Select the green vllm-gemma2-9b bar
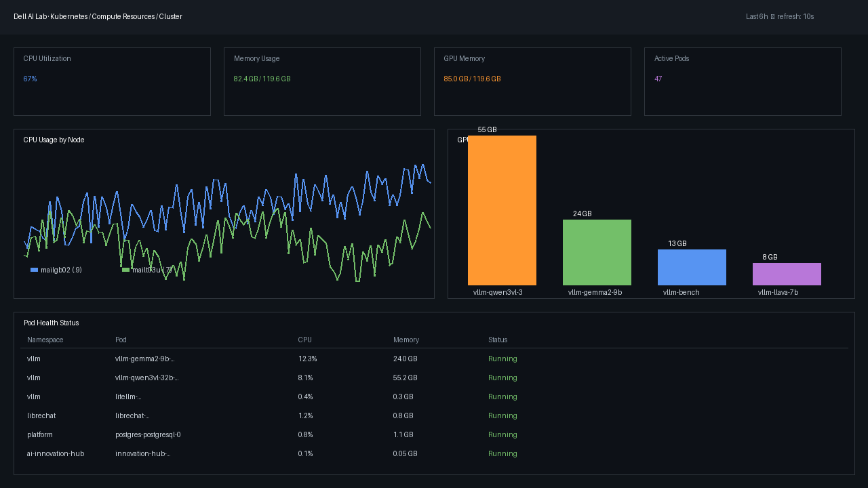Screen dimensions: 868x488 click(x=597, y=252)
